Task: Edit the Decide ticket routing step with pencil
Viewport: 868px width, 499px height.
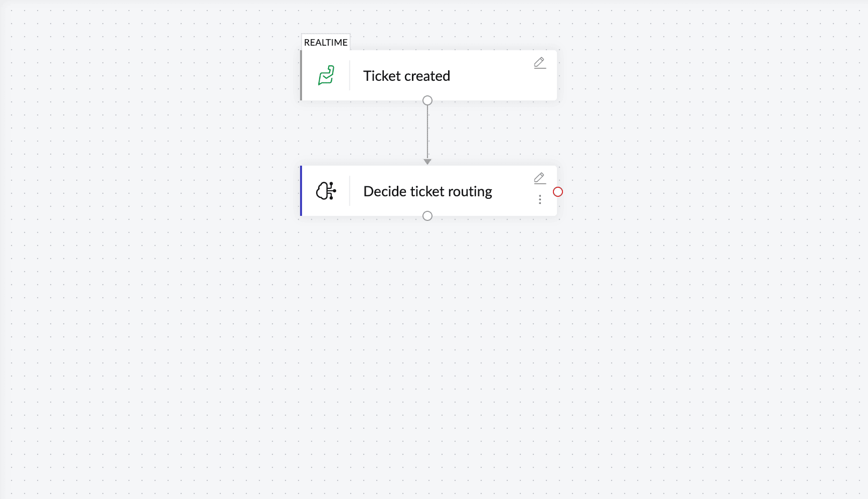Action: click(x=540, y=178)
